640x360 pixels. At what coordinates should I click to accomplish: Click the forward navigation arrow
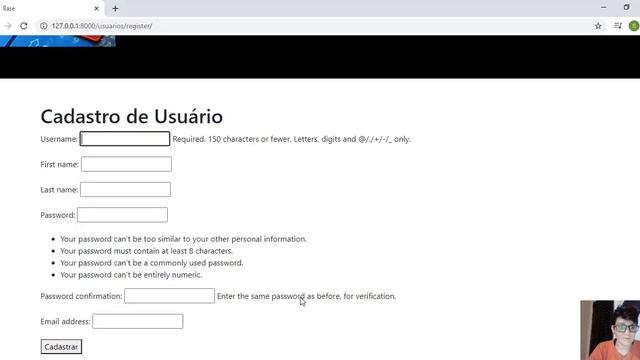pyautogui.click(x=7, y=26)
